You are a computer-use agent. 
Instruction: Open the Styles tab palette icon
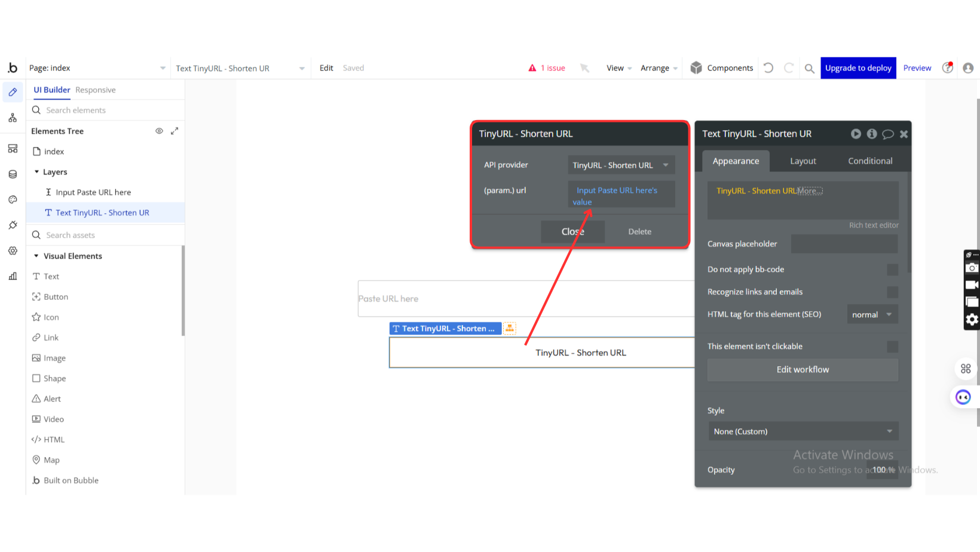coord(13,200)
